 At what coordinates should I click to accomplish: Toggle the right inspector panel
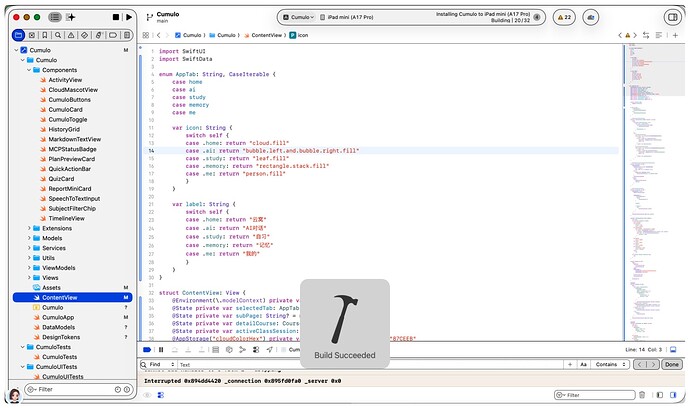click(673, 17)
